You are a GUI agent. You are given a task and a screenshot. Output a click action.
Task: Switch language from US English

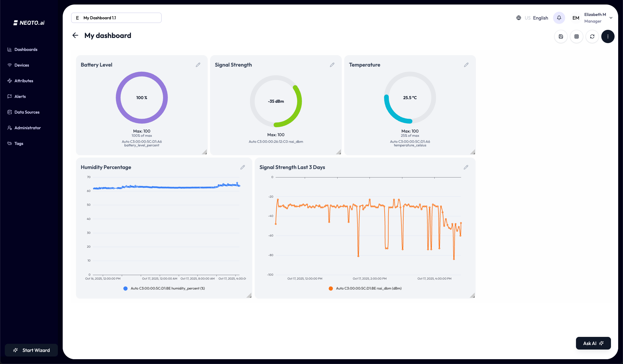point(536,18)
